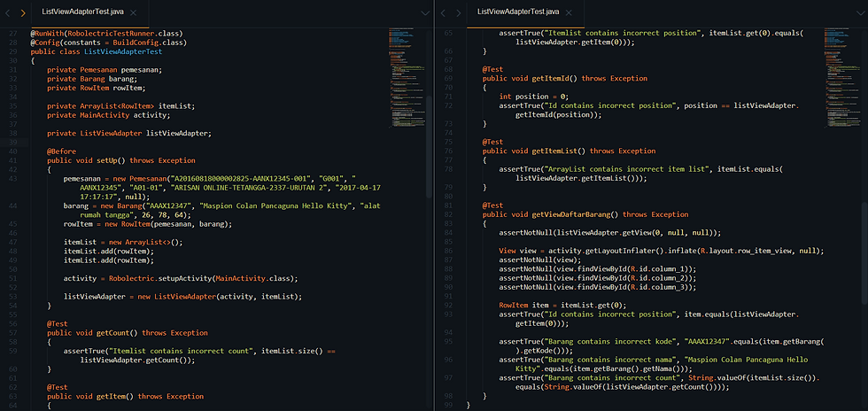
Task: Open the right pane tab list dropdown
Action: click(860, 12)
